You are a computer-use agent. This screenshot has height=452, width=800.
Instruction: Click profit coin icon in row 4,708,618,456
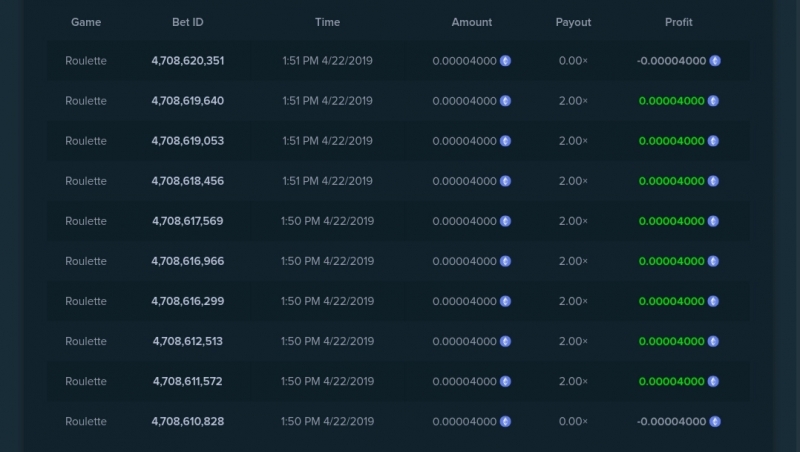(713, 181)
